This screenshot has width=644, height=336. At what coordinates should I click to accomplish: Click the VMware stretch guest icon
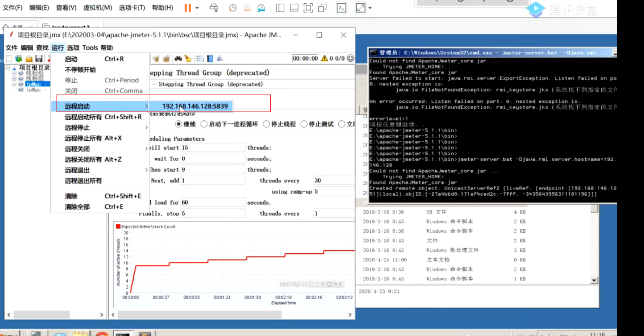tap(360, 8)
